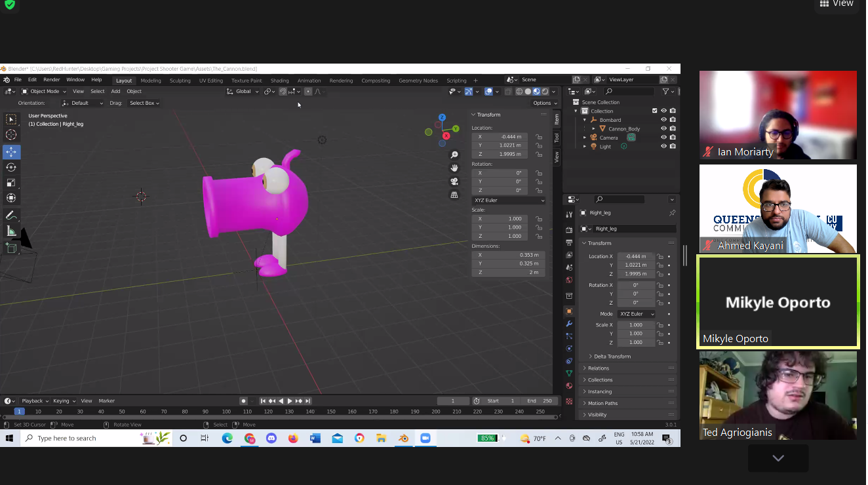
Task: Click the pan view hand icon
Action: [454, 168]
